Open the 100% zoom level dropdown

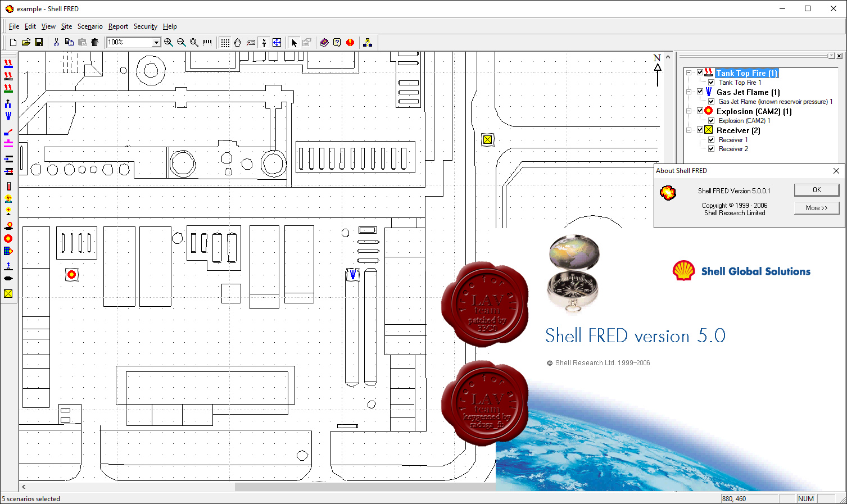(156, 43)
